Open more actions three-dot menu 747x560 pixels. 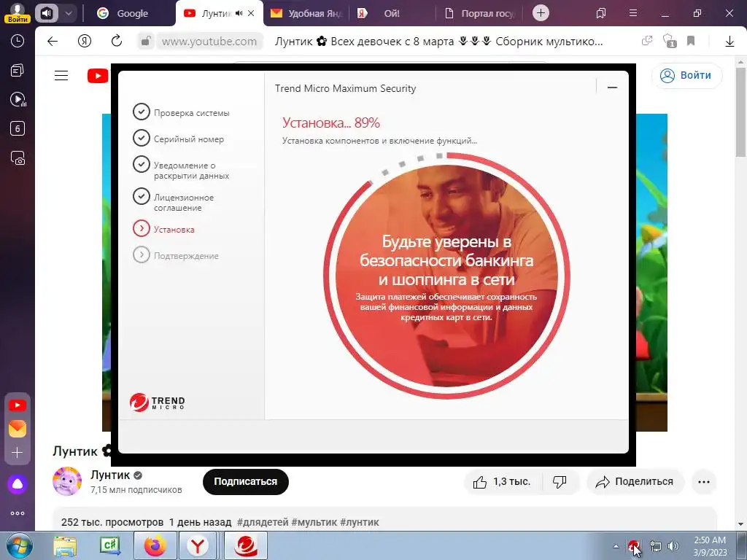(x=704, y=482)
